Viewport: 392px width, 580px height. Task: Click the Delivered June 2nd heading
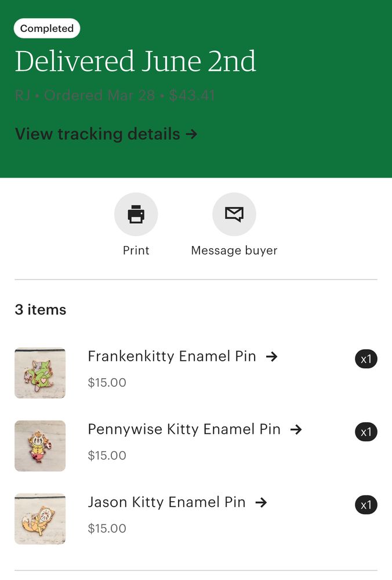click(135, 61)
